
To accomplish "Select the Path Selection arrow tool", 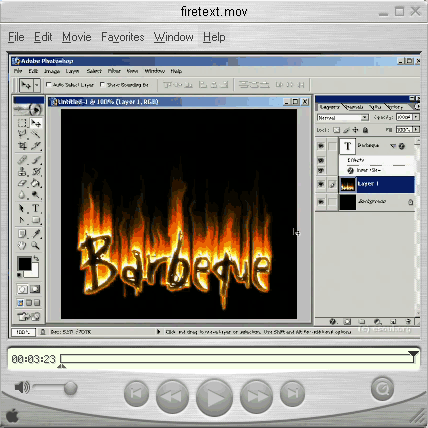I will point(22,209).
